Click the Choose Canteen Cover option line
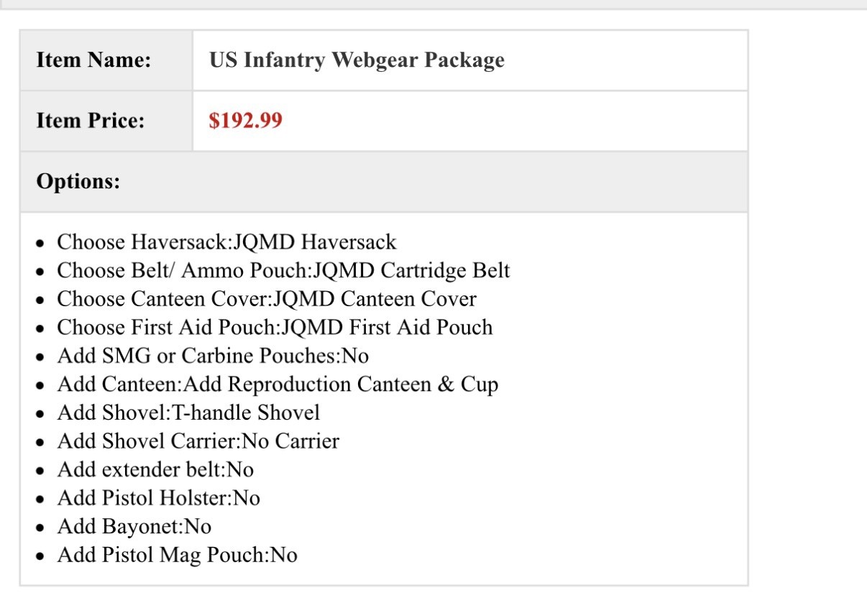The width and height of the screenshot is (867, 616). click(x=266, y=299)
